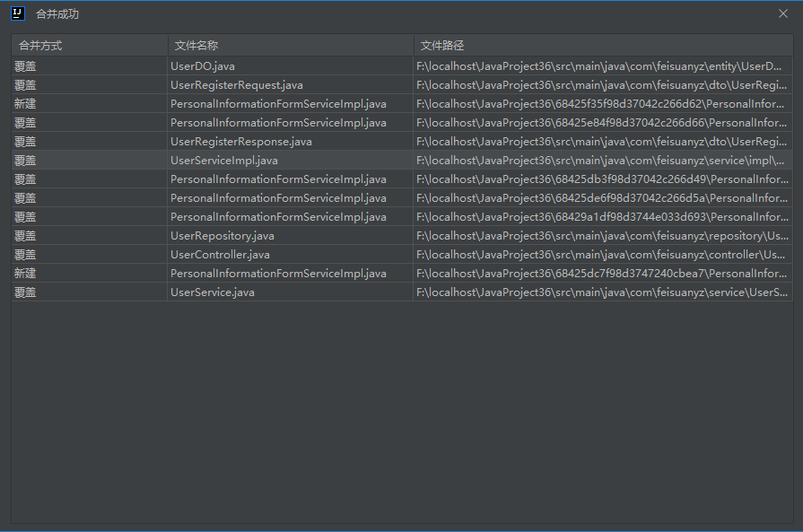This screenshot has width=803, height=532.
Task: Click the IntelliJ icon in the title bar
Action: 18,13
